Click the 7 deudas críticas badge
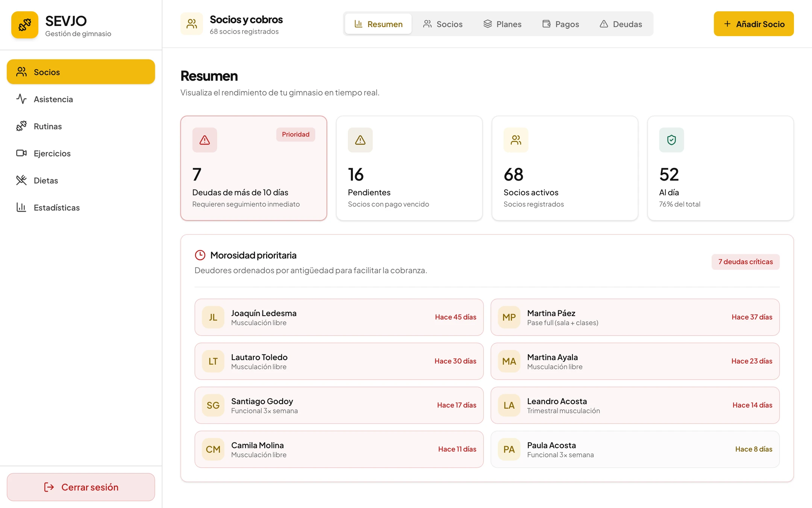This screenshot has height=508, width=812. click(x=745, y=262)
